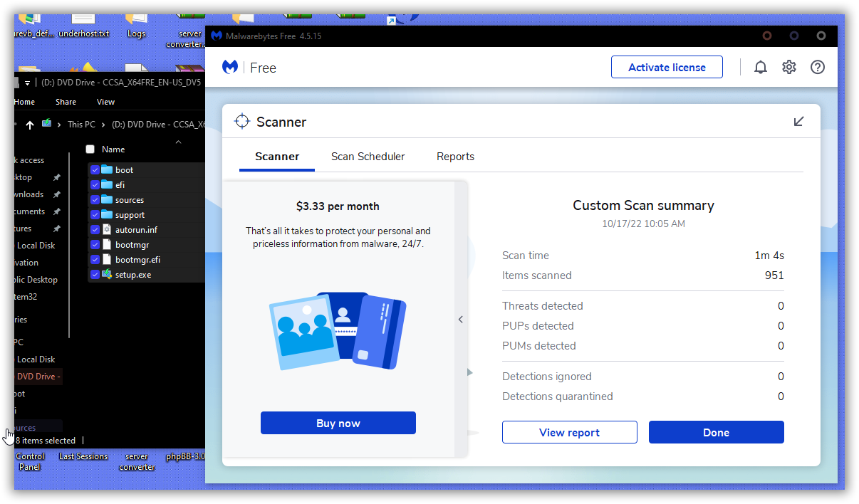Toggle the select-all checkbox beside Name
The width and height of the screenshot is (859, 504).
click(90, 149)
